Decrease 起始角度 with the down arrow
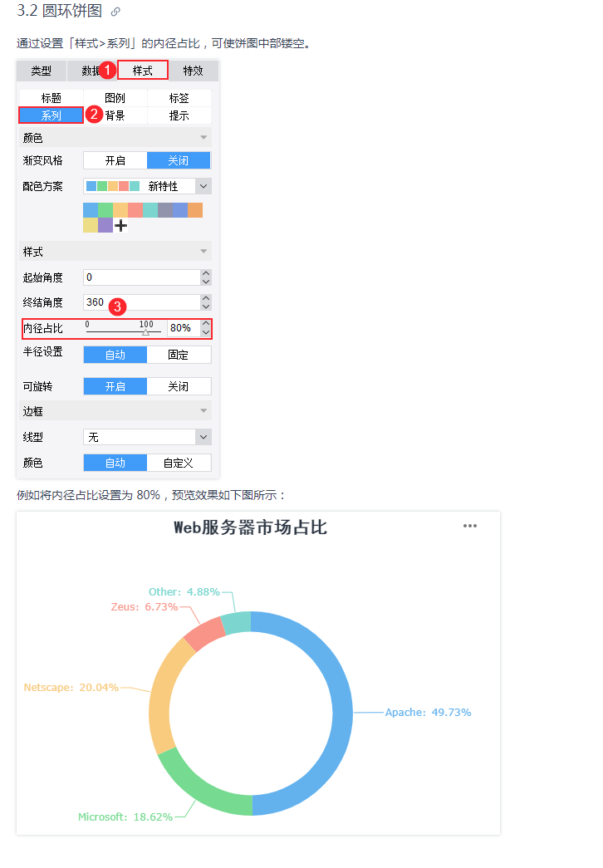Image resolution: width=603 pixels, height=868 pixels. (206, 282)
